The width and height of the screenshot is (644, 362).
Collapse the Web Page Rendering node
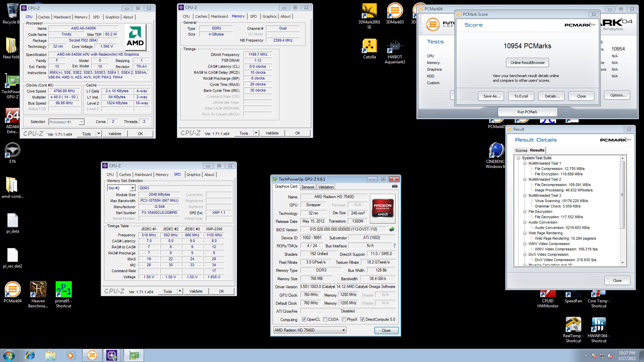pos(525,233)
